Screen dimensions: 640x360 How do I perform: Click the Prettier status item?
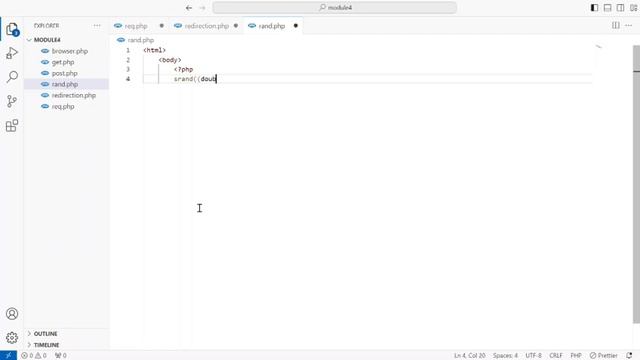point(603,356)
